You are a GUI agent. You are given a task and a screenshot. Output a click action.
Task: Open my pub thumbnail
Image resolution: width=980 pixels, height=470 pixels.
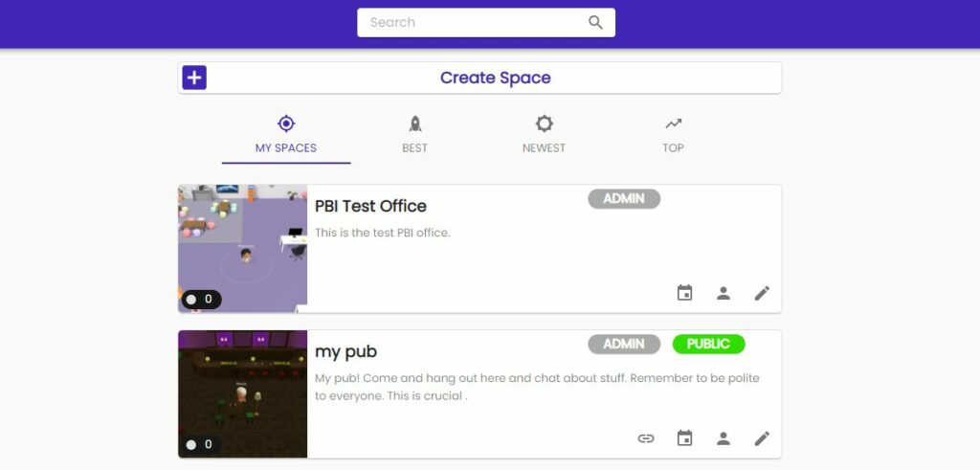tap(242, 394)
